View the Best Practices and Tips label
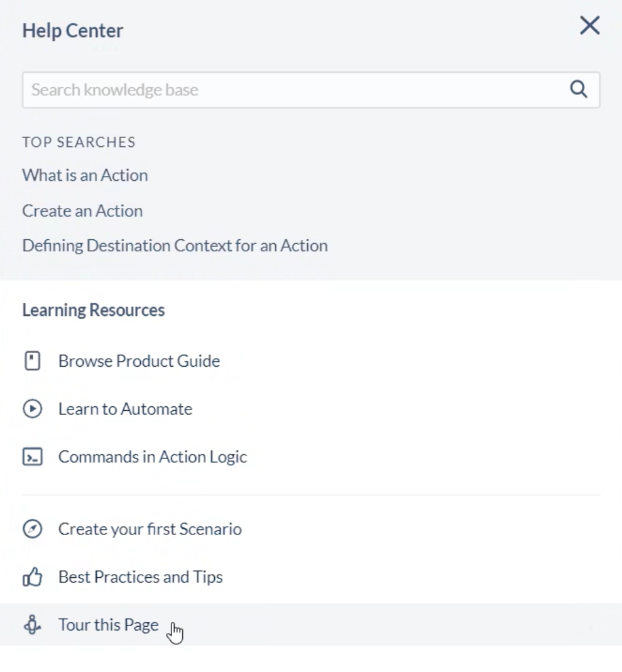Screen dimensions: 622x672 pyautogui.click(x=140, y=577)
